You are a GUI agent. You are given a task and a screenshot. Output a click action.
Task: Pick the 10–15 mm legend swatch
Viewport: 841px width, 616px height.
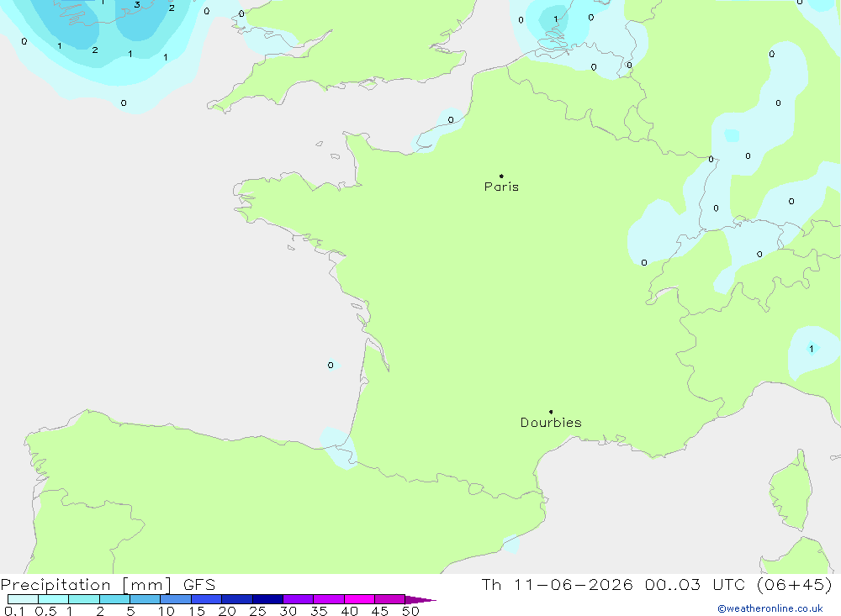pyautogui.click(x=176, y=599)
